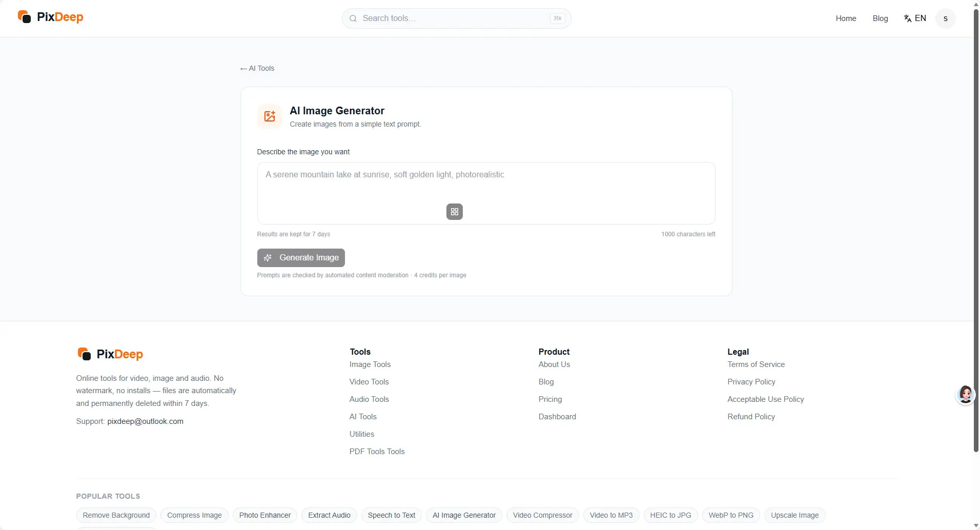Select the Remove Background popular tool
980x530 pixels.
[116, 515]
